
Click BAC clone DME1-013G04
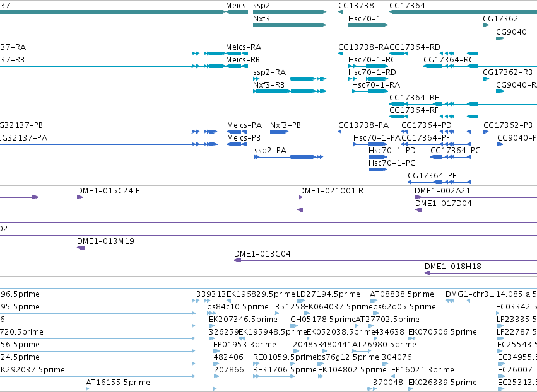(x=263, y=254)
